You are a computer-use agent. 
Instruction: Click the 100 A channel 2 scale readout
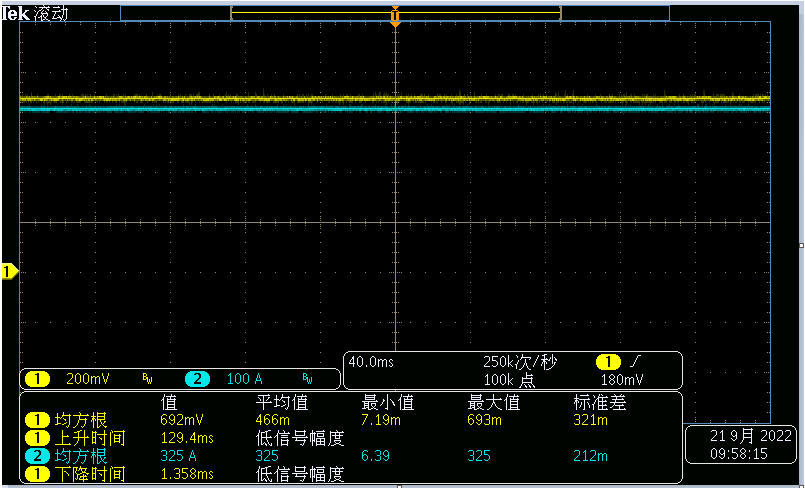click(x=244, y=379)
